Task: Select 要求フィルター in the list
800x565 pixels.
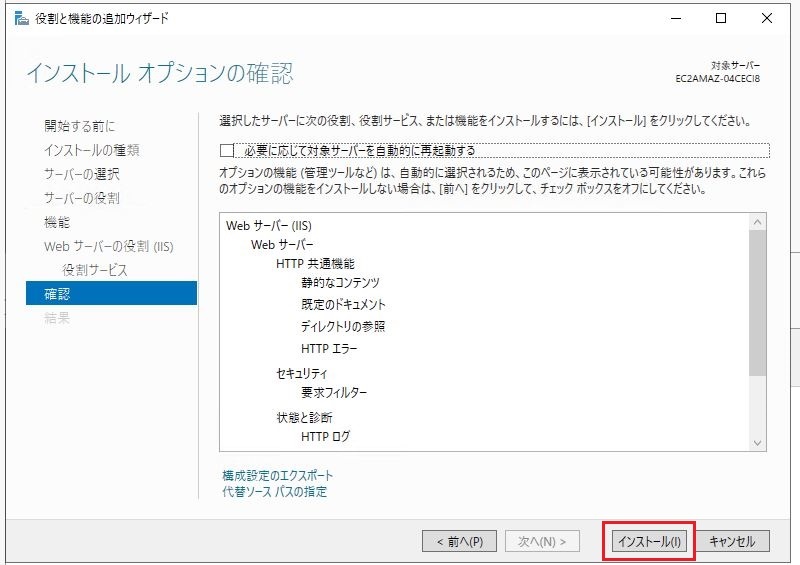Action: (x=334, y=392)
